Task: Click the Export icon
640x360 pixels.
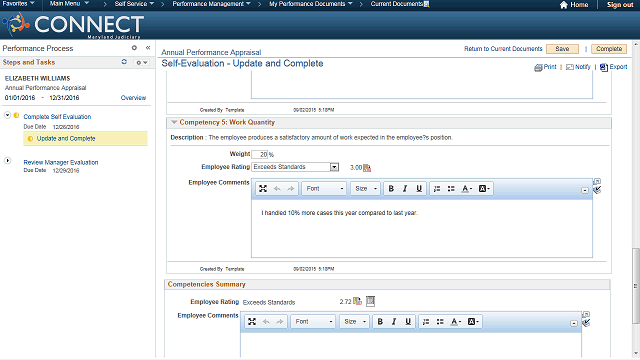Action: click(613, 67)
